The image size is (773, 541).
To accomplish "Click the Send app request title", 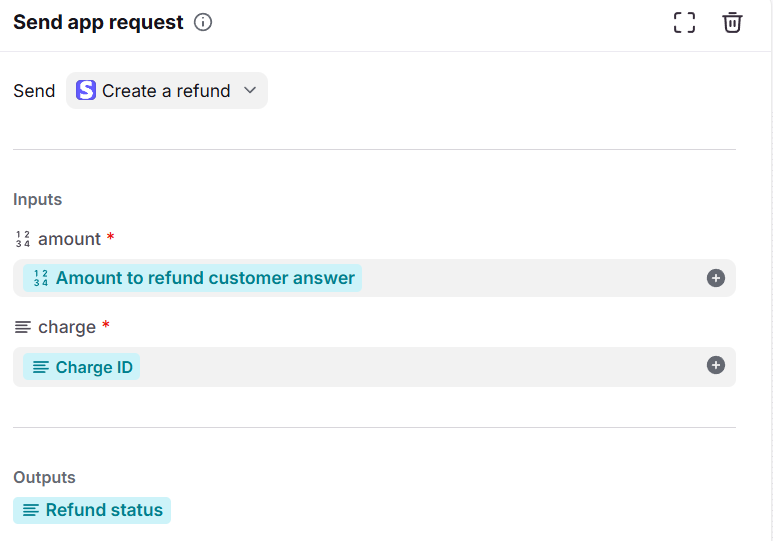I will click(98, 22).
